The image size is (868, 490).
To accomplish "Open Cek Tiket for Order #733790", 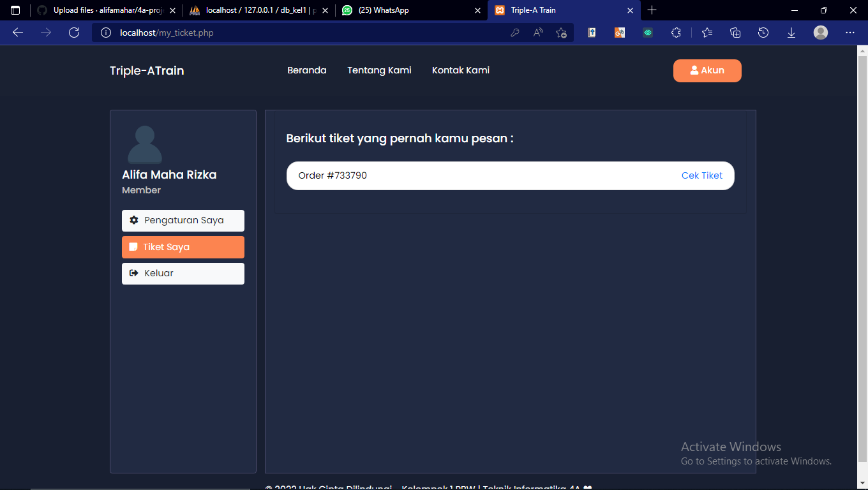I will pos(701,175).
